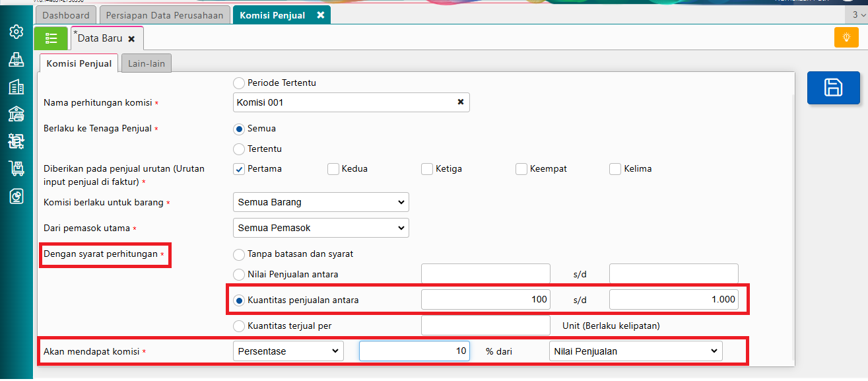The image size is (868, 381).
Task: Open the Lain-lain sub-tab
Action: tap(147, 63)
